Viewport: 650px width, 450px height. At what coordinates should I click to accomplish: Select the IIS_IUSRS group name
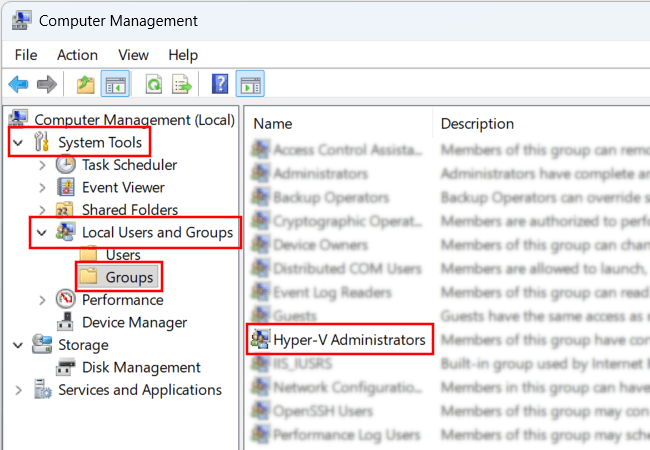(303, 363)
